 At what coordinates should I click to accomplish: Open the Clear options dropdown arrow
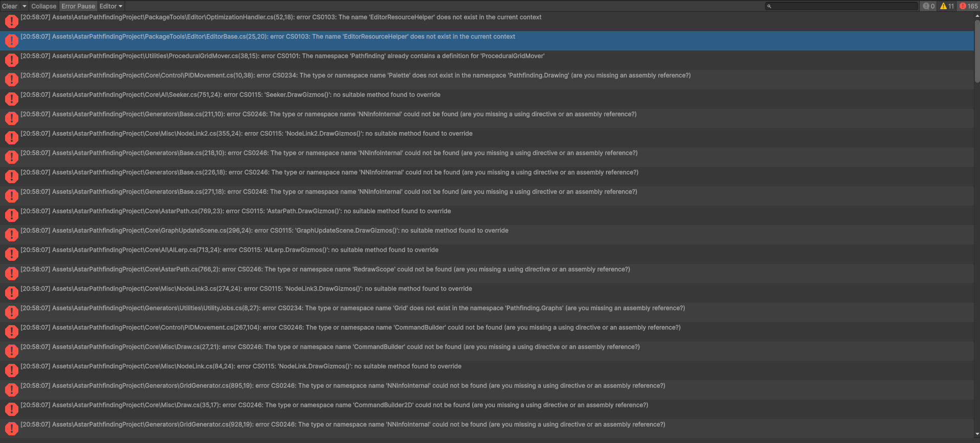(24, 6)
